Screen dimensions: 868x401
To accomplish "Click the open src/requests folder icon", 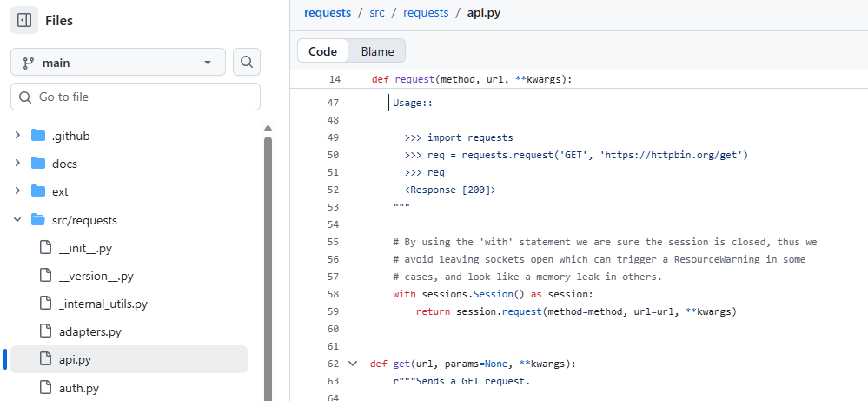I will [x=38, y=220].
